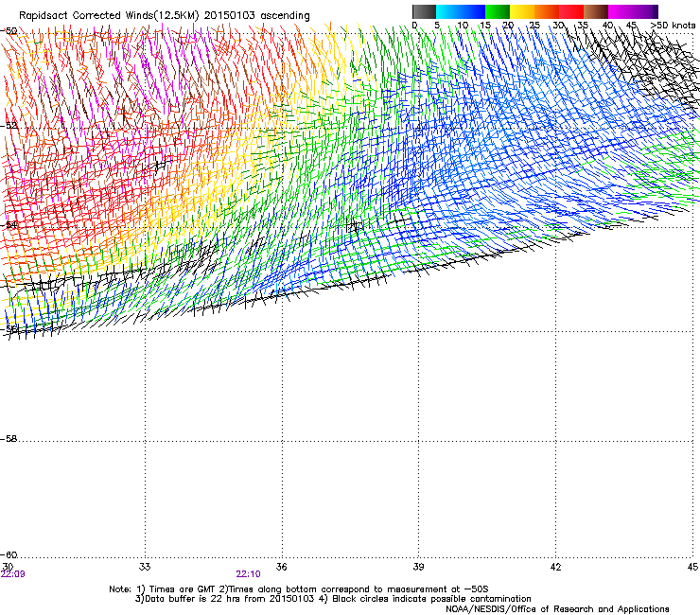Click the longitude label '42'
The width and height of the screenshot is (700, 615).
pos(555,567)
